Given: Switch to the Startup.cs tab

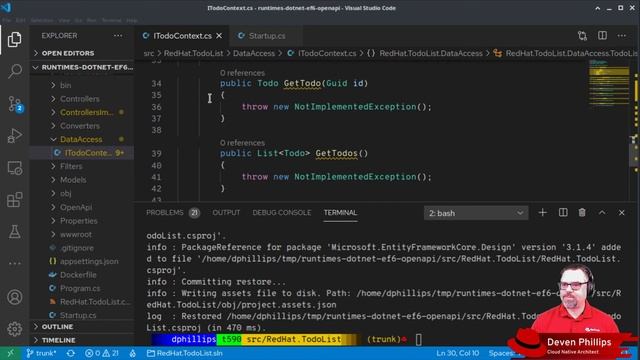Looking at the screenshot, I should click(x=267, y=36).
